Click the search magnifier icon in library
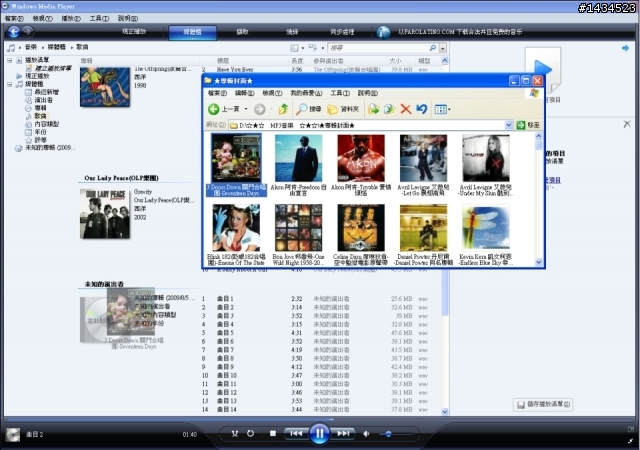 [x=433, y=48]
